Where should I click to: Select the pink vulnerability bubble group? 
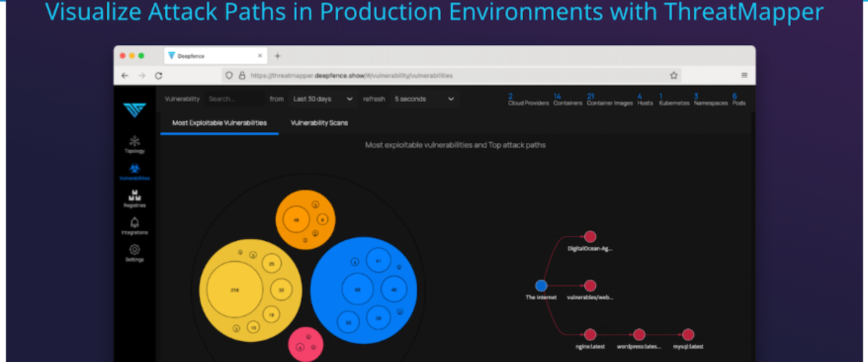pos(306,344)
